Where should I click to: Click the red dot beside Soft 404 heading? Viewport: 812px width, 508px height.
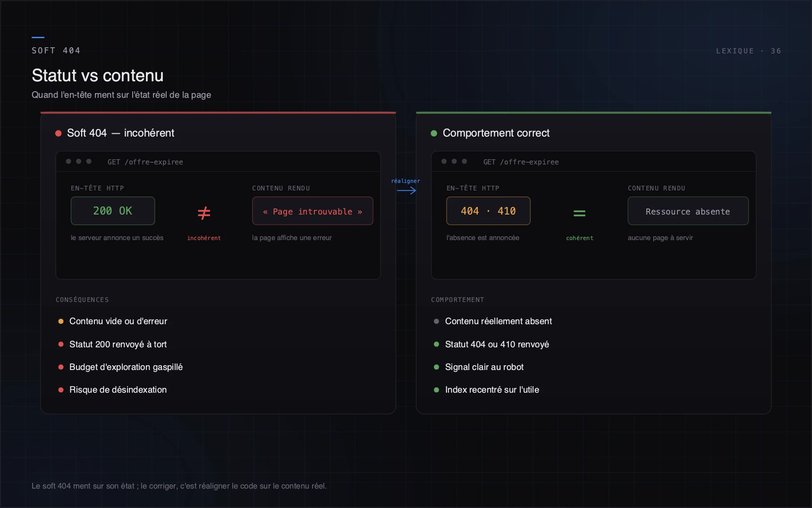click(59, 133)
